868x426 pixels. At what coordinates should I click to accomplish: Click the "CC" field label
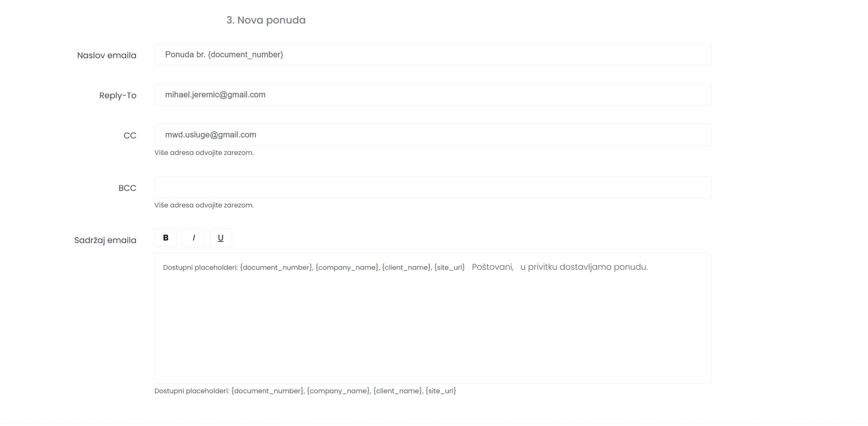click(130, 136)
